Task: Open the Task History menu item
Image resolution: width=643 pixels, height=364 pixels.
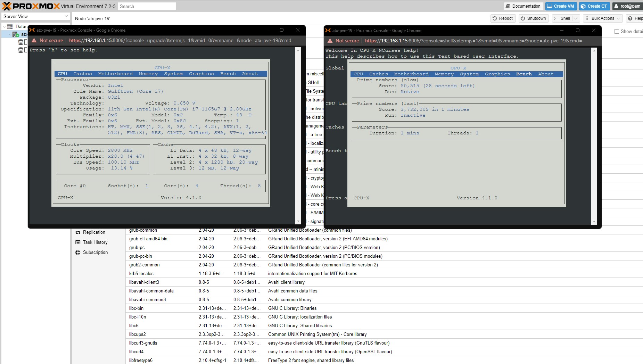Action: point(95,242)
